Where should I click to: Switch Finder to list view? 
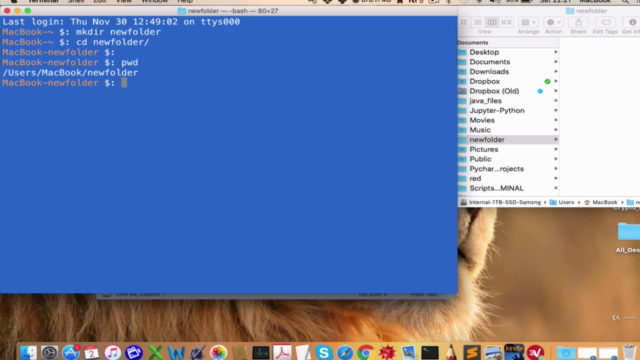pos(478,22)
